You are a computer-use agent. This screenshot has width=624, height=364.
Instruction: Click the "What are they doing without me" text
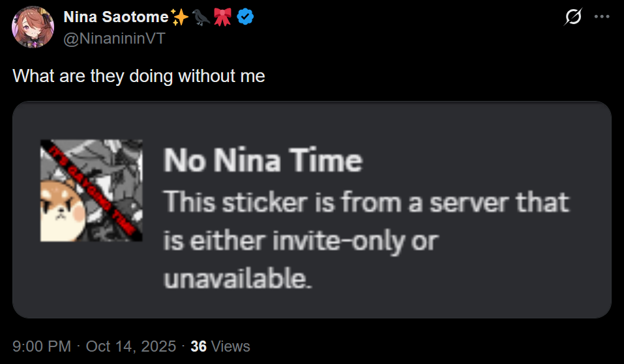pyautogui.click(x=139, y=76)
